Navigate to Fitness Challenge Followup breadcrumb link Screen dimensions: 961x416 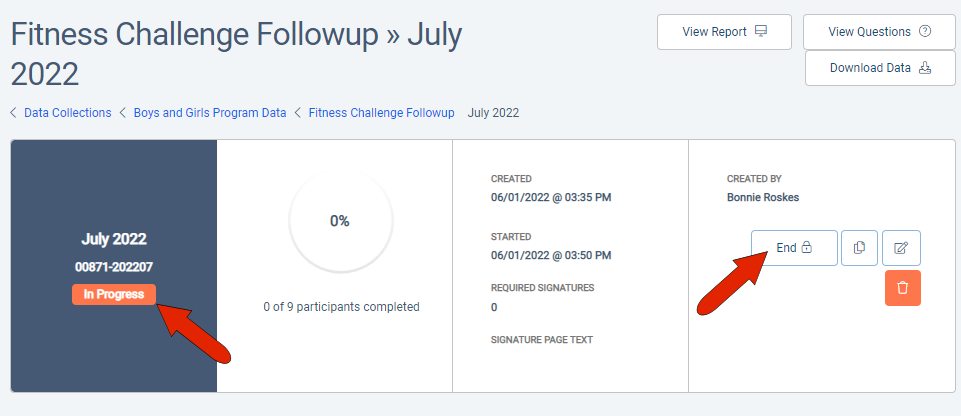coord(381,113)
